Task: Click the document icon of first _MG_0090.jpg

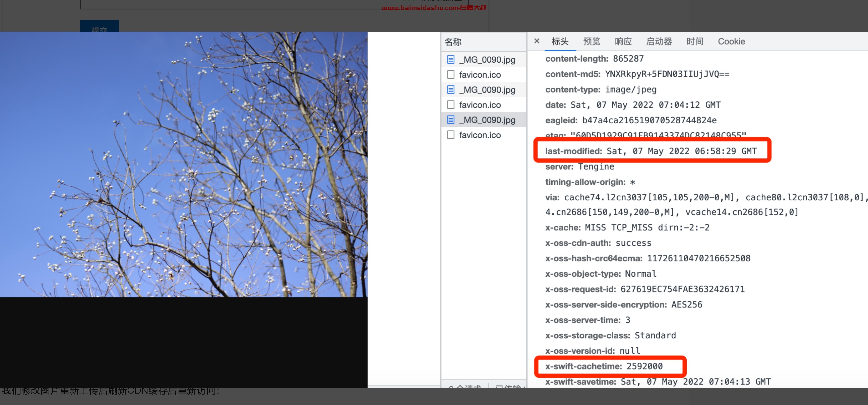Action: (450, 60)
